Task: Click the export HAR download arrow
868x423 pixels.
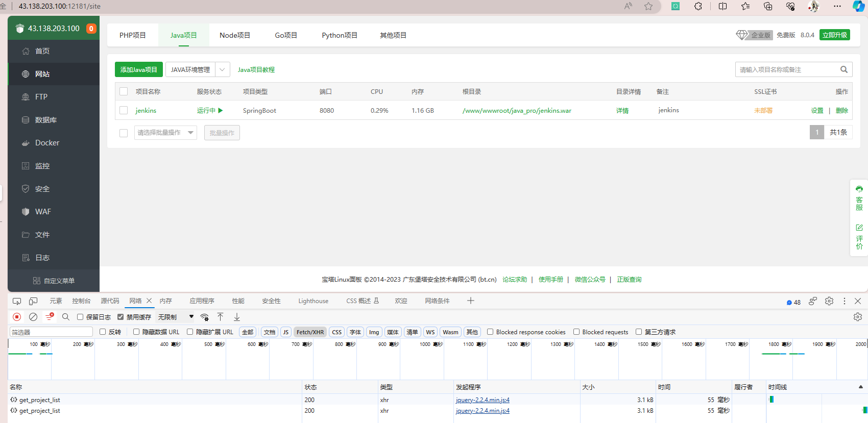Action: (237, 317)
